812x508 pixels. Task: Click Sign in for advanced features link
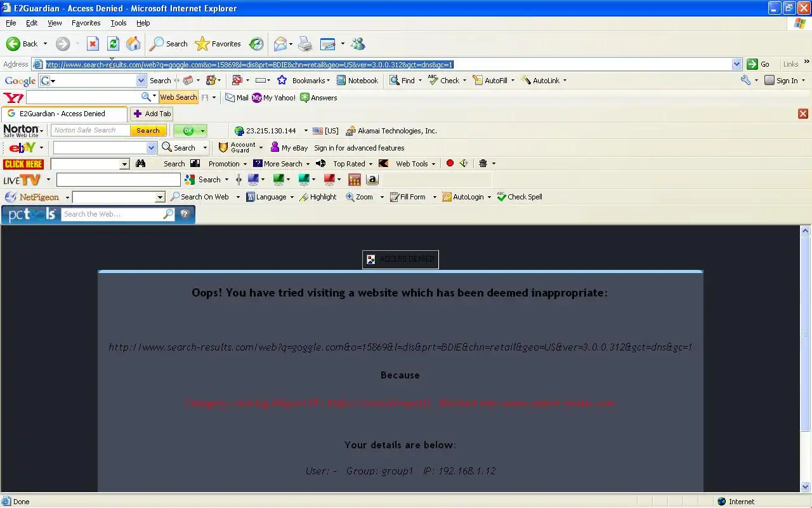359,148
